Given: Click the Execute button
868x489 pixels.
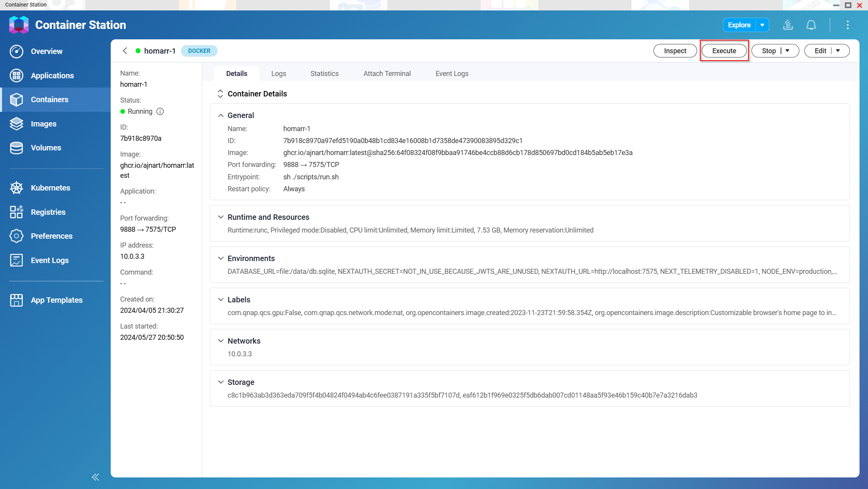Looking at the screenshot, I should pyautogui.click(x=724, y=51).
